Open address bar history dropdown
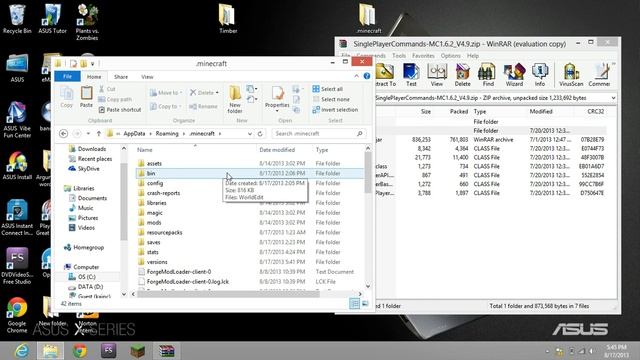 coord(250,133)
